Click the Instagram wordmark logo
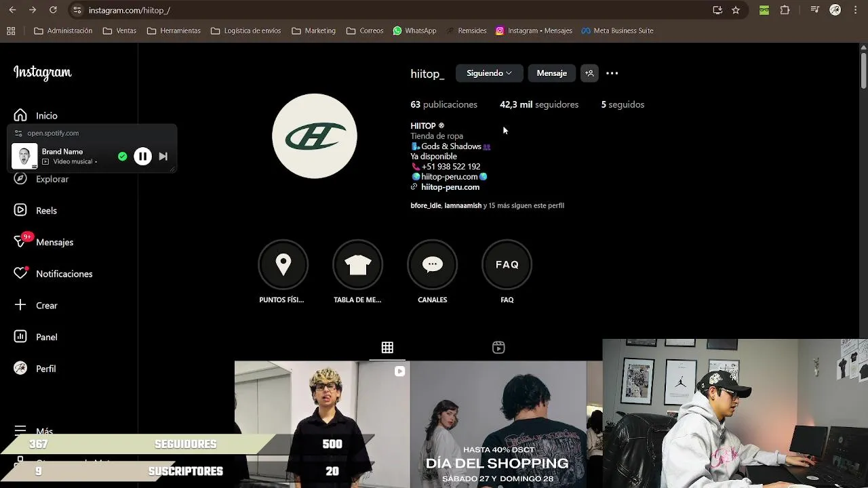 (42, 73)
